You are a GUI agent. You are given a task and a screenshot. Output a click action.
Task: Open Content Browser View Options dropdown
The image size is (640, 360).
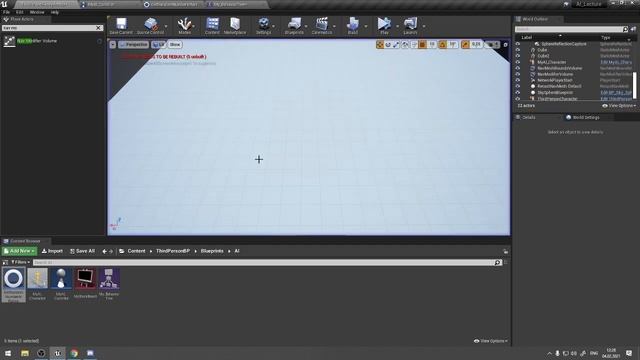pos(491,341)
